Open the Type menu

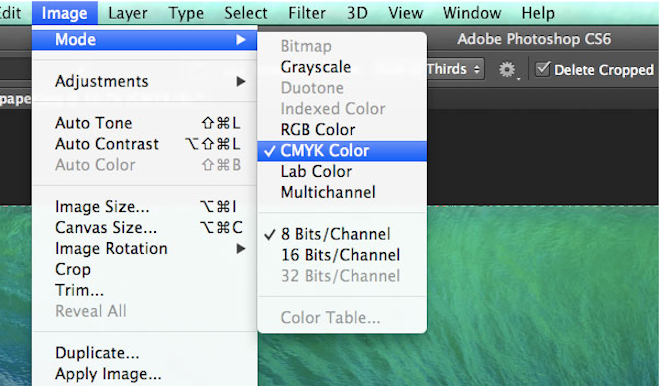point(186,13)
